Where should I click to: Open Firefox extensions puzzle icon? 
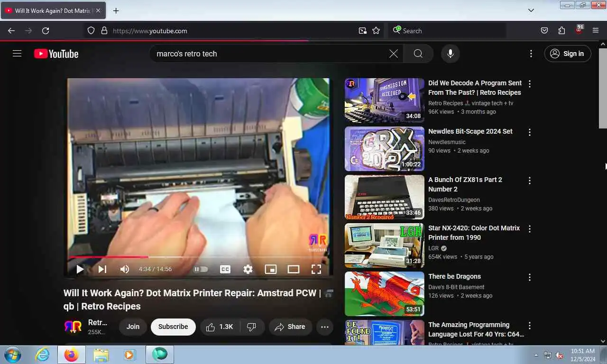pos(561,31)
